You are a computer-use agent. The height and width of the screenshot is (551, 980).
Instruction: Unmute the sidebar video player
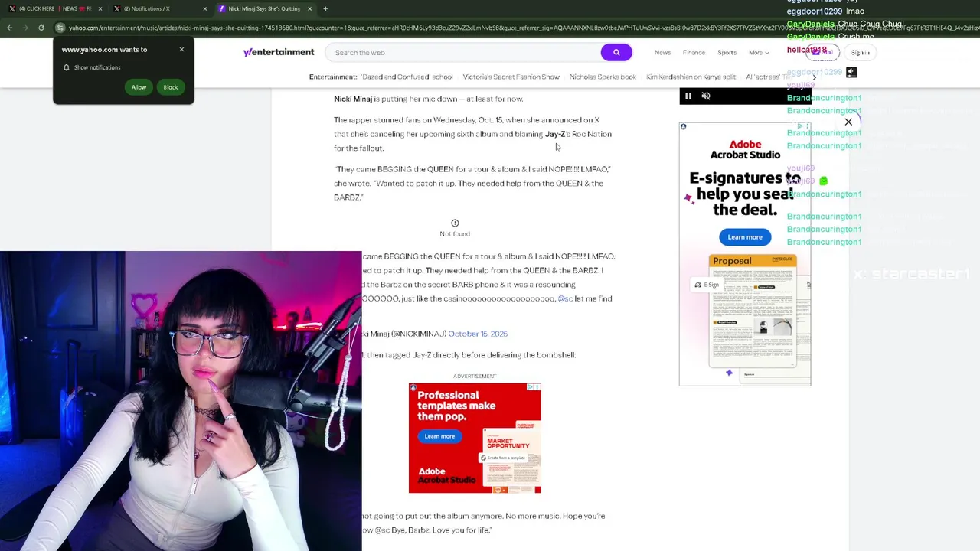pos(706,96)
